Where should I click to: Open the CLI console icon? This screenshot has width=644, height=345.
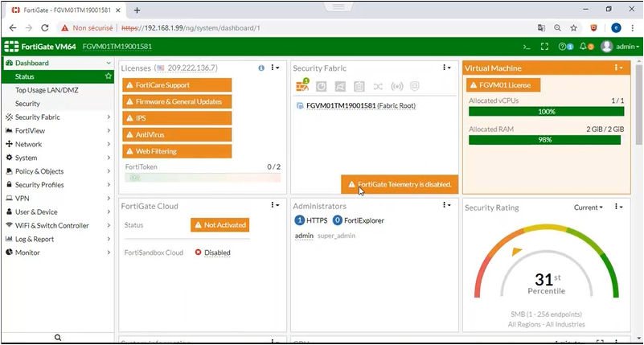527,47
